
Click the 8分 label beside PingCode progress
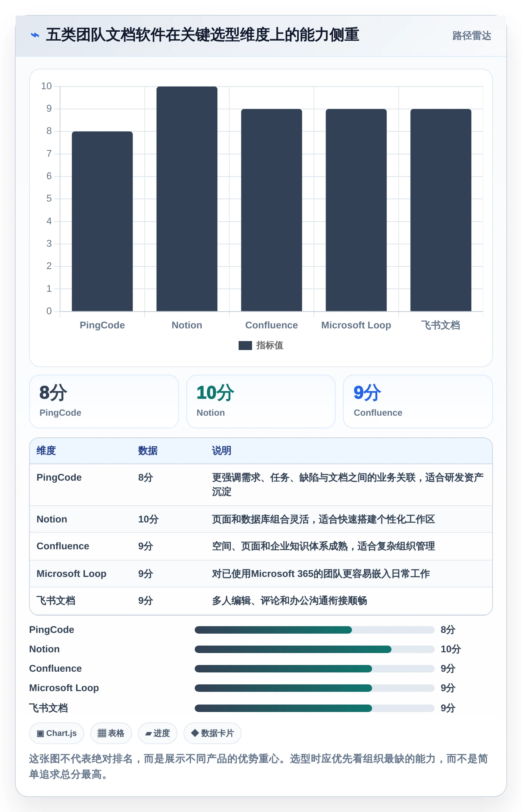448,630
